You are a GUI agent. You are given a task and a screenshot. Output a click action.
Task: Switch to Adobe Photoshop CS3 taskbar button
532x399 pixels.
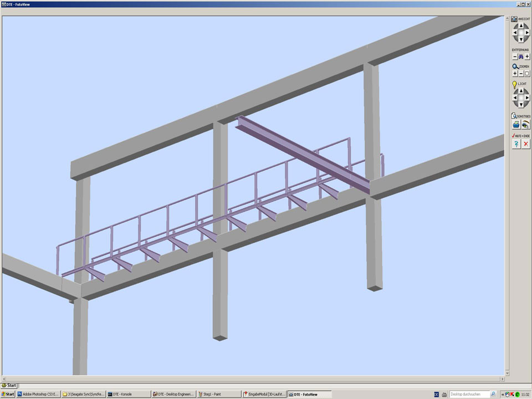coord(38,394)
